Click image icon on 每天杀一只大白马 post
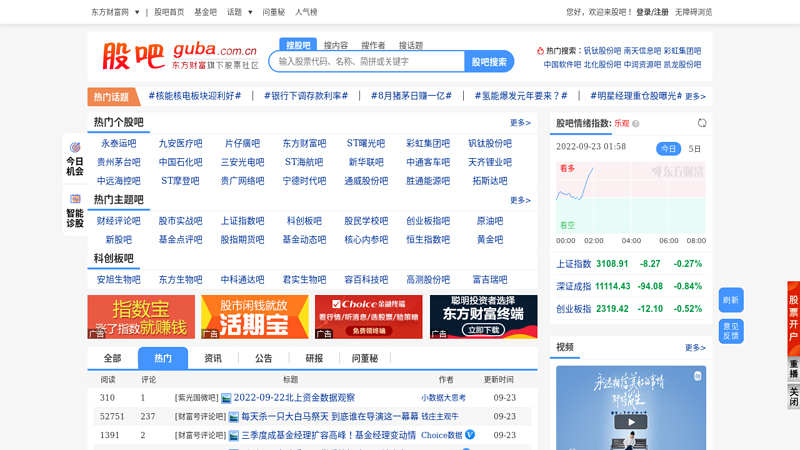Viewport: 800px width, 450px height. (x=234, y=417)
